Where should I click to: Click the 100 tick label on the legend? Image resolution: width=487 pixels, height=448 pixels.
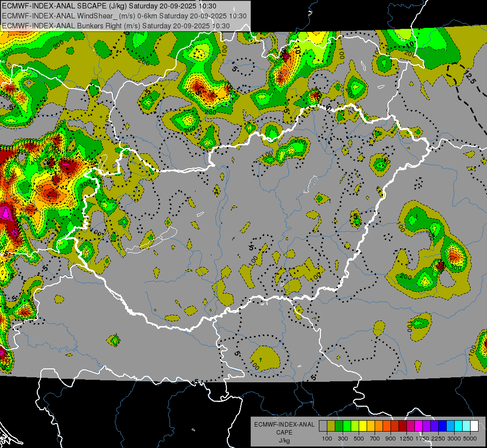327,439
